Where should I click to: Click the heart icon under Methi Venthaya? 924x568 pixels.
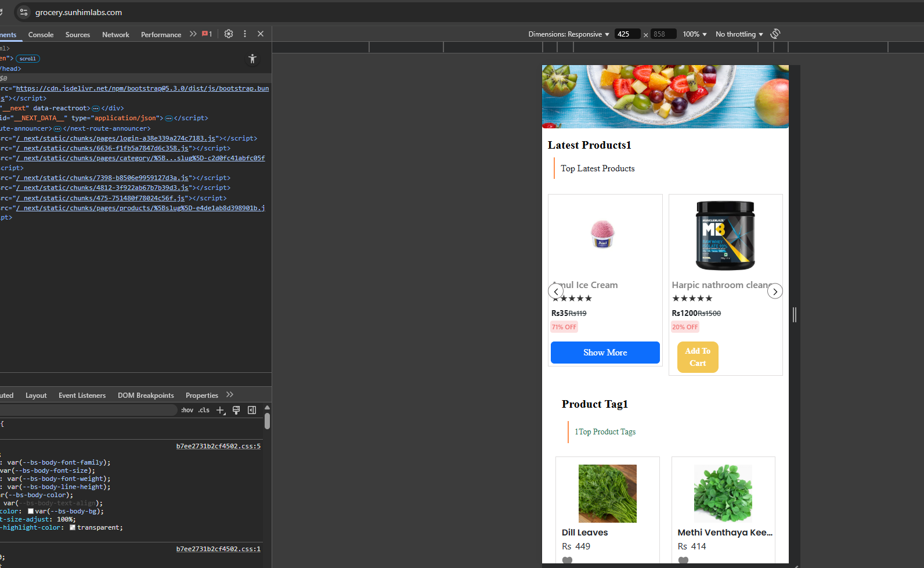(683, 560)
